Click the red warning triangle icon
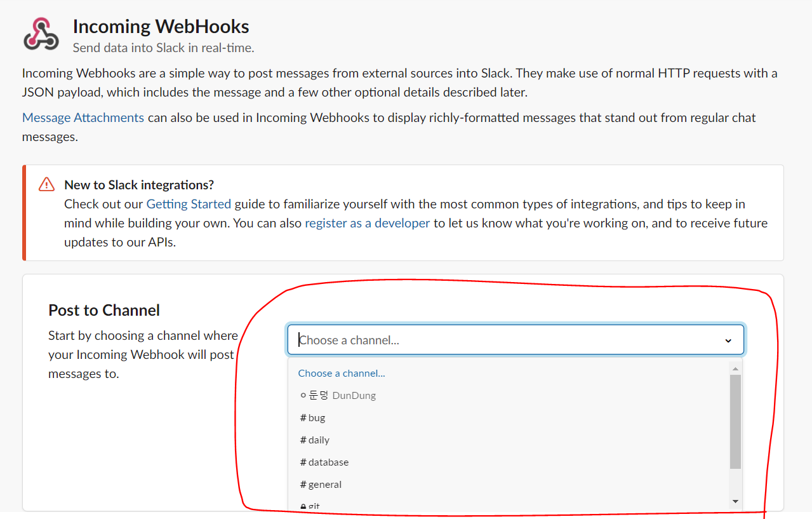Viewport: 812px width, 519px height. (x=47, y=184)
